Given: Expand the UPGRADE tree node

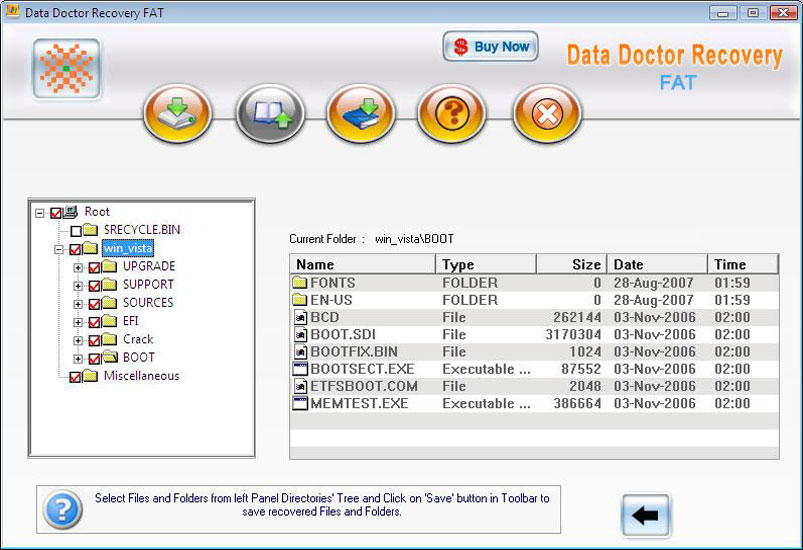Looking at the screenshot, I should point(78,267).
